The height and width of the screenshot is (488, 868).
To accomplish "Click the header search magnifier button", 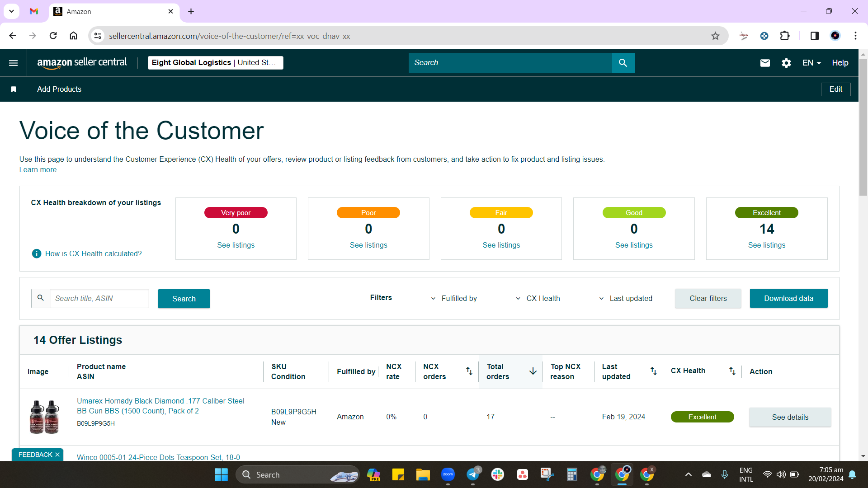I will tap(623, 63).
